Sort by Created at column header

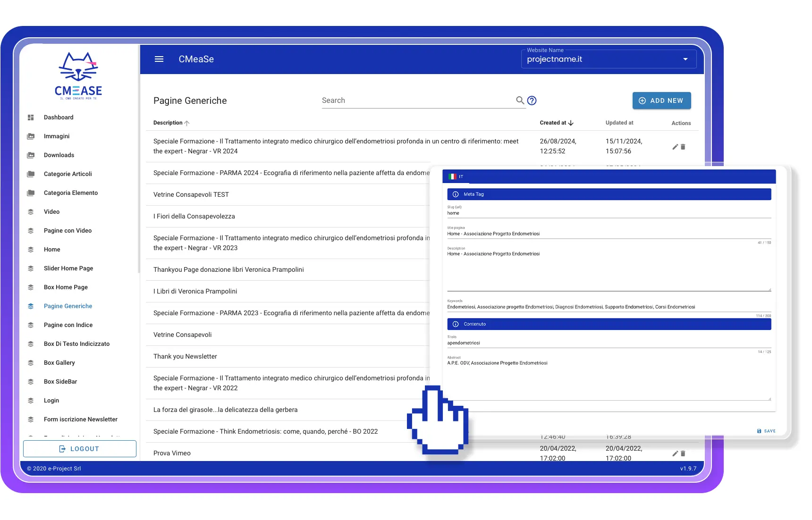click(x=557, y=123)
